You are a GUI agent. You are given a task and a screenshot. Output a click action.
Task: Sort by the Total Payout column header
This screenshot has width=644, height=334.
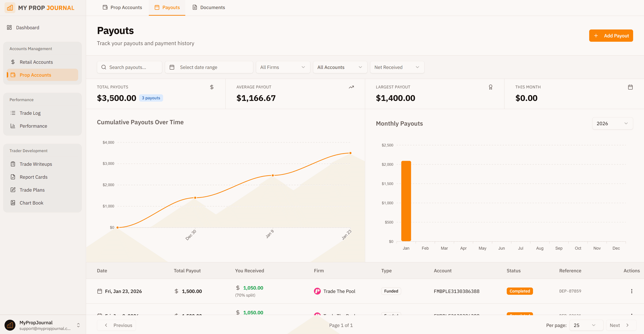pos(187,271)
